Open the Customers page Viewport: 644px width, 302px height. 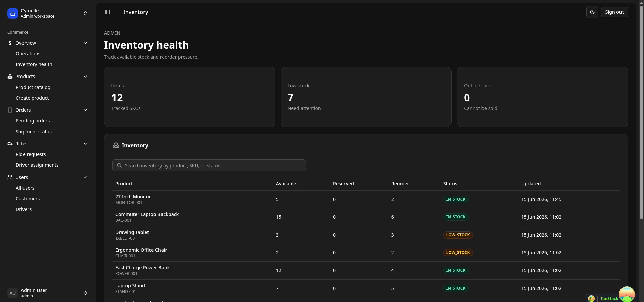coord(28,199)
